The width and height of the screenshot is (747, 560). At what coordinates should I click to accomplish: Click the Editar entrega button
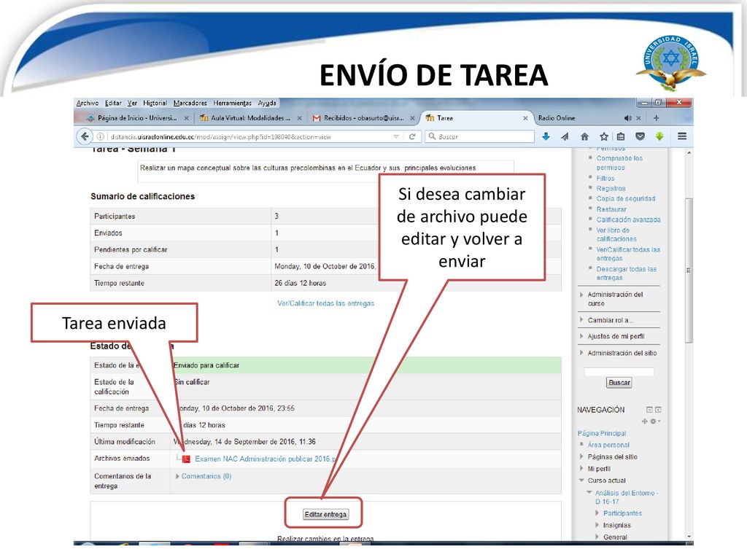click(326, 514)
